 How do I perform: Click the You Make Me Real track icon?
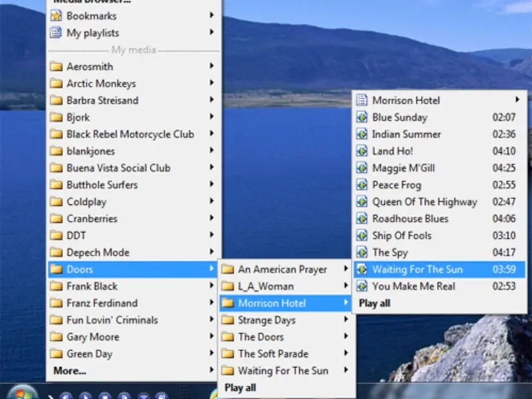pos(362,286)
